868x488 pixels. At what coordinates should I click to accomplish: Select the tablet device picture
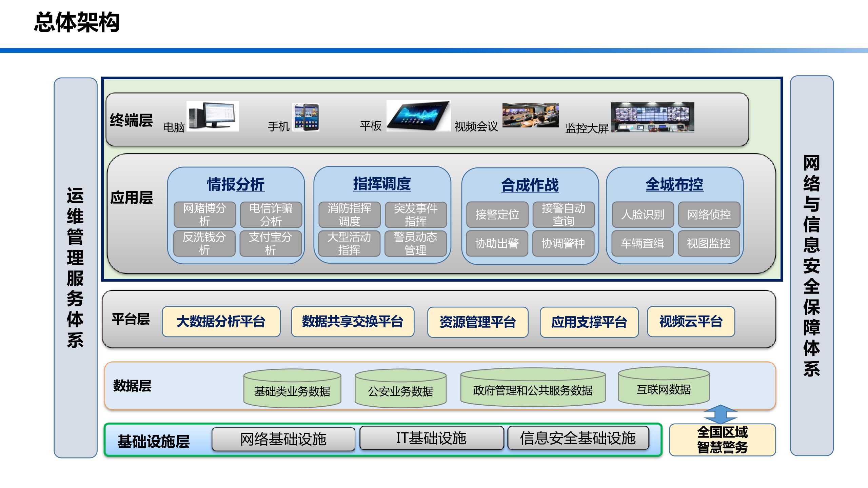click(419, 116)
